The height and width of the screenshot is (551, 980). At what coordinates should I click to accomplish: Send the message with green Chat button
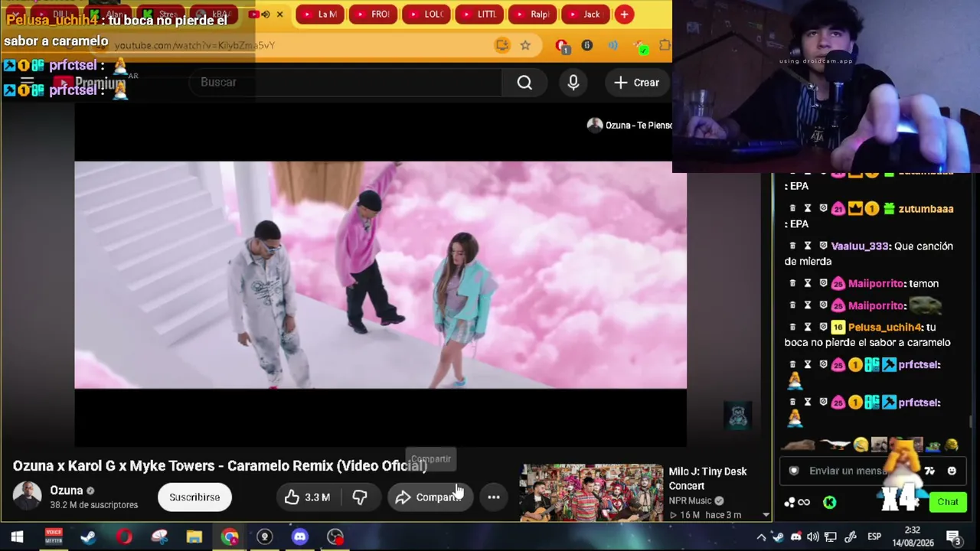pyautogui.click(x=948, y=502)
